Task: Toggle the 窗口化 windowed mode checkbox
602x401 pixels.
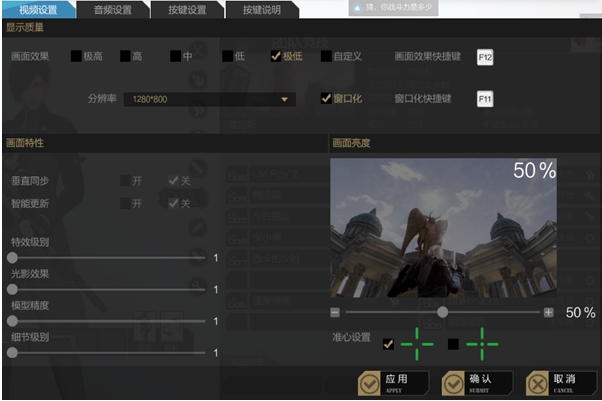Action: tap(326, 98)
